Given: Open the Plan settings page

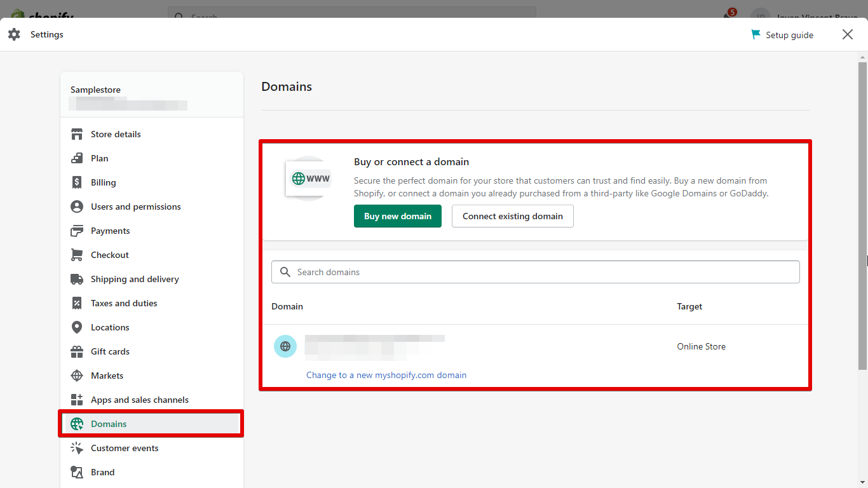Looking at the screenshot, I should tap(100, 158).
